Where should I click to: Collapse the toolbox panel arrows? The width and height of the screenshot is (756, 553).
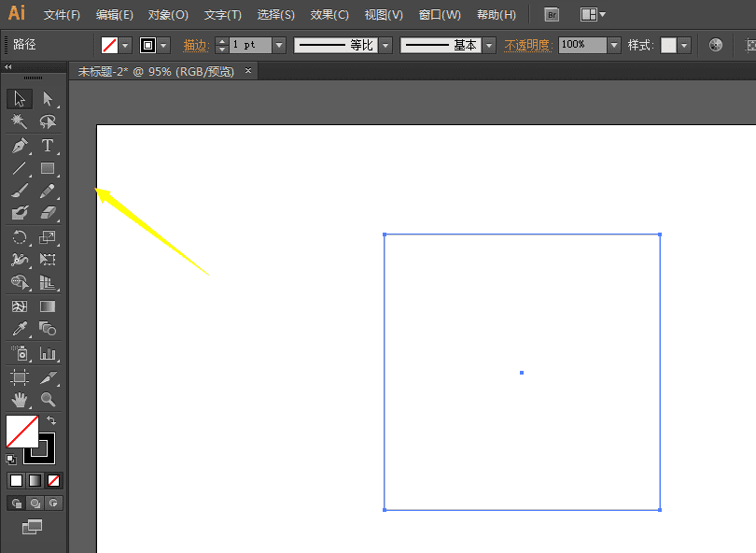point(8,66)
